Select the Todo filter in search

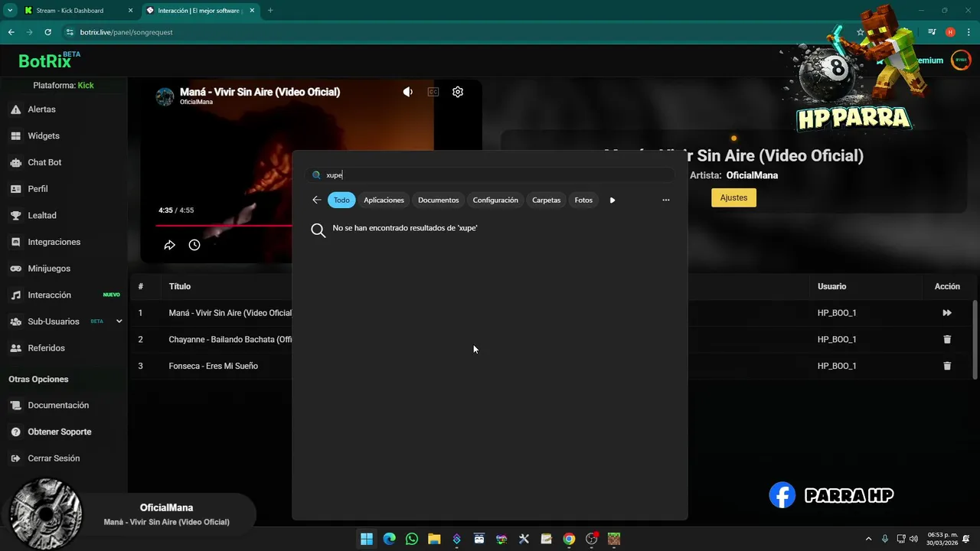(341, 200)
